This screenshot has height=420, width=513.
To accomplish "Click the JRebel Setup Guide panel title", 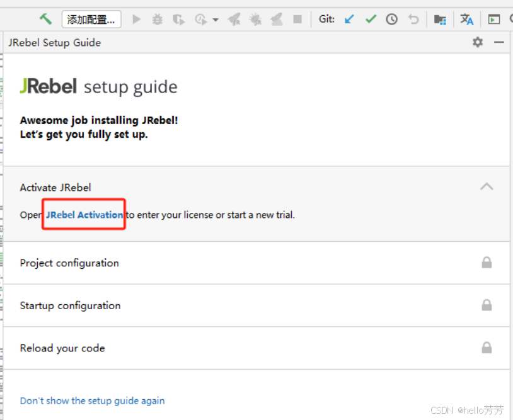I will pyautogui.click(x=55, y=42).
